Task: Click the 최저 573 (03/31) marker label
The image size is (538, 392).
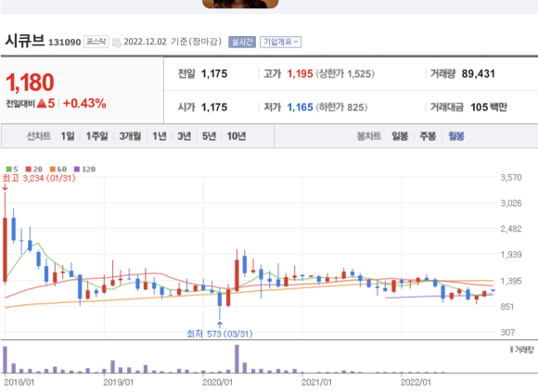Action: (220, 334)
